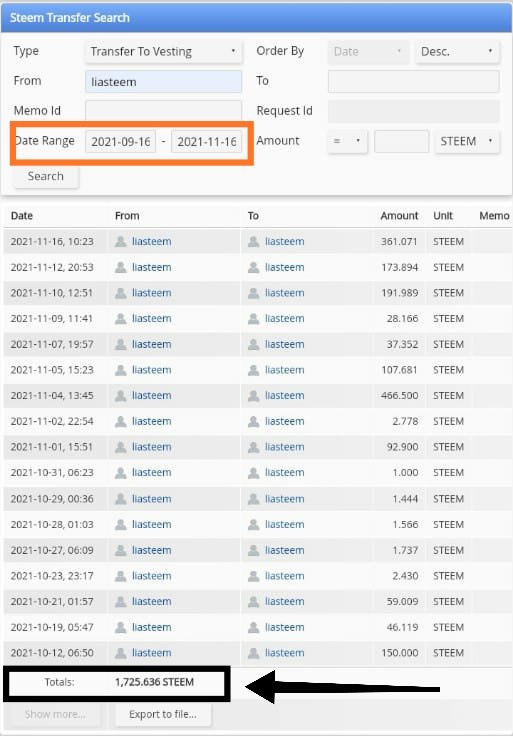
Task: Open From liasteem link in 2021-10-12 row
Action: click(x=152, y=653)
